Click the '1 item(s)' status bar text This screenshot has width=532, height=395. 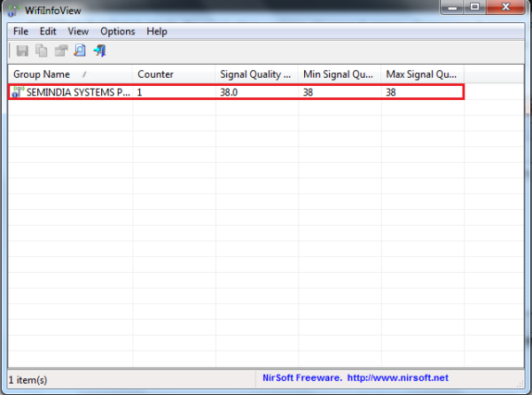click(27, 380)
